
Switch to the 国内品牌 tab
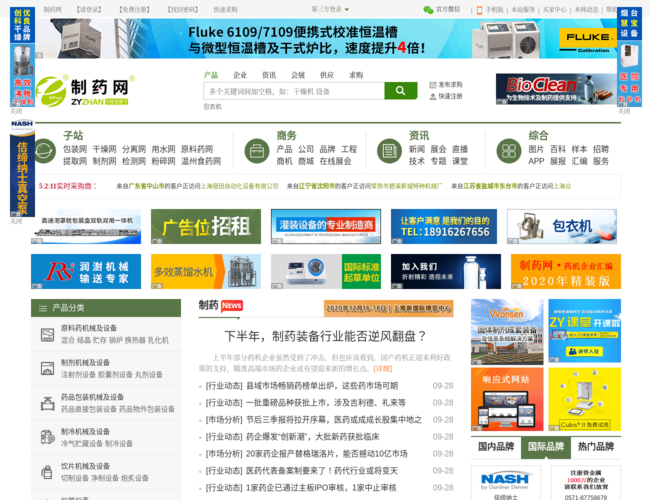tap(496, 447)
